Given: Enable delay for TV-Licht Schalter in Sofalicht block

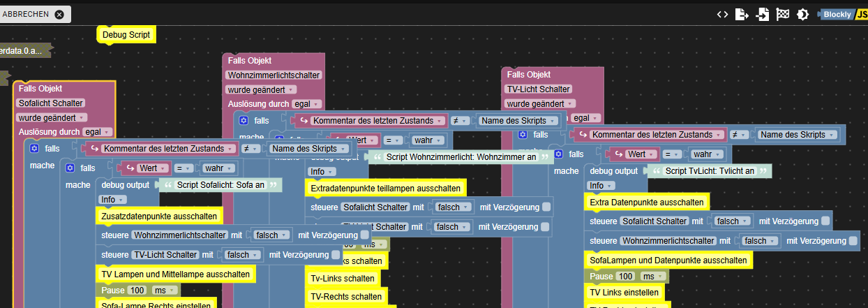Looking at the screenshot, I should tap(336, 255).
